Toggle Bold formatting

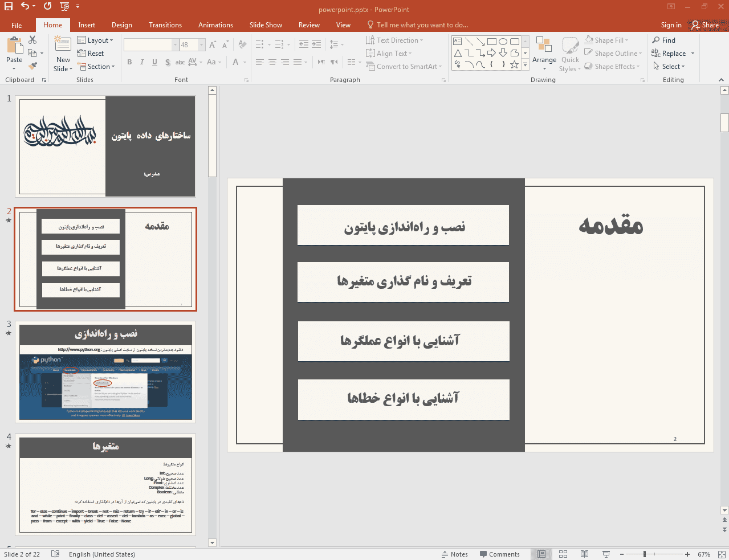pos(129,62)
